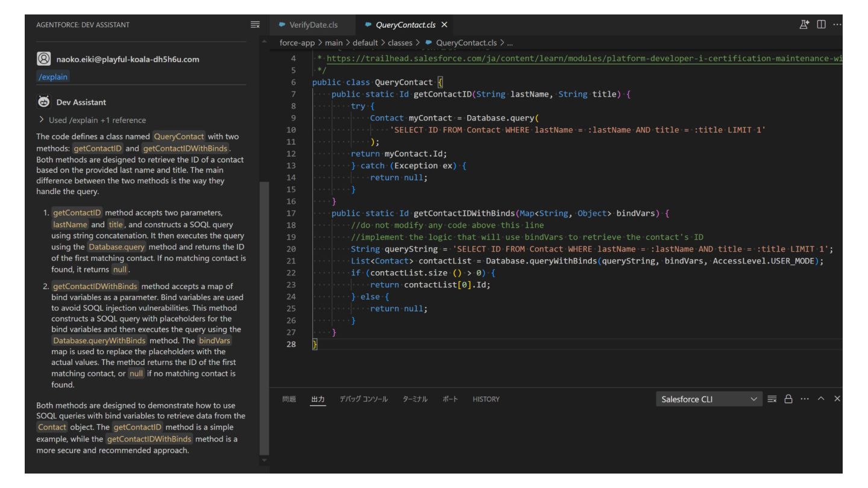
Task: Open the ターミナル panel tab
Action: [x=415, y=399]
